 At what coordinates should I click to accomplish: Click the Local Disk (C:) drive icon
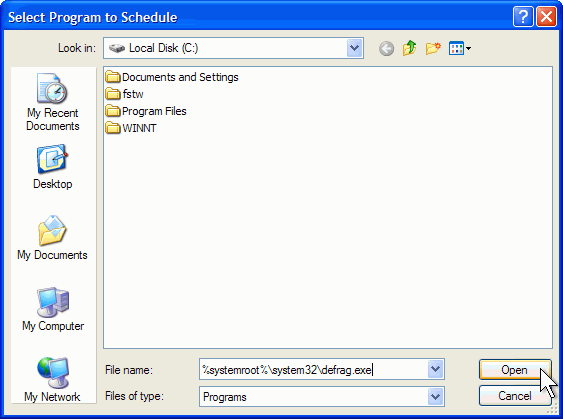coord(117,48)
